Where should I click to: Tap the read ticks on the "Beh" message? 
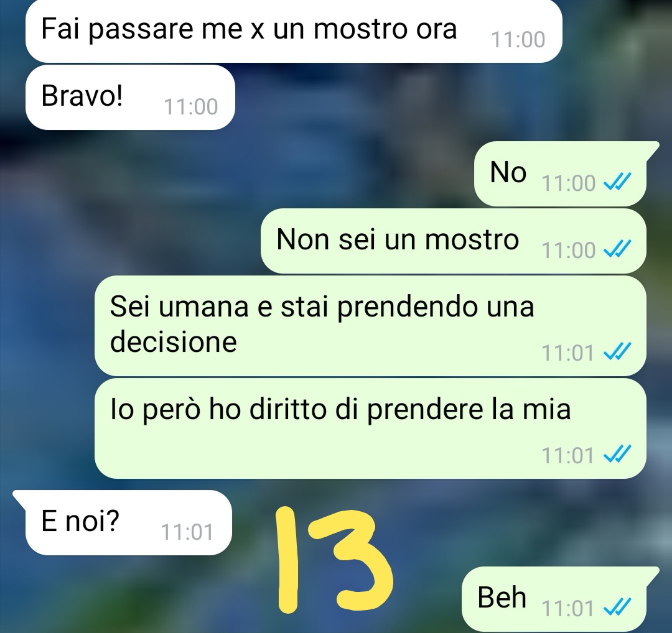click(x=617, y=607)
